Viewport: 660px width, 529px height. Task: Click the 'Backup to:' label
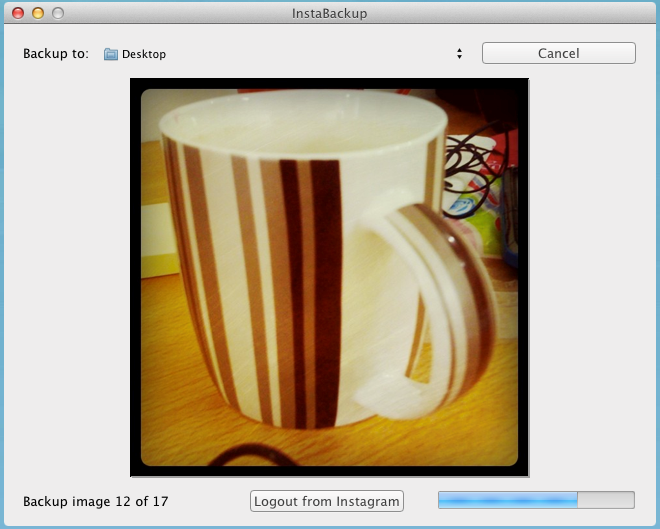pos(56,54)
